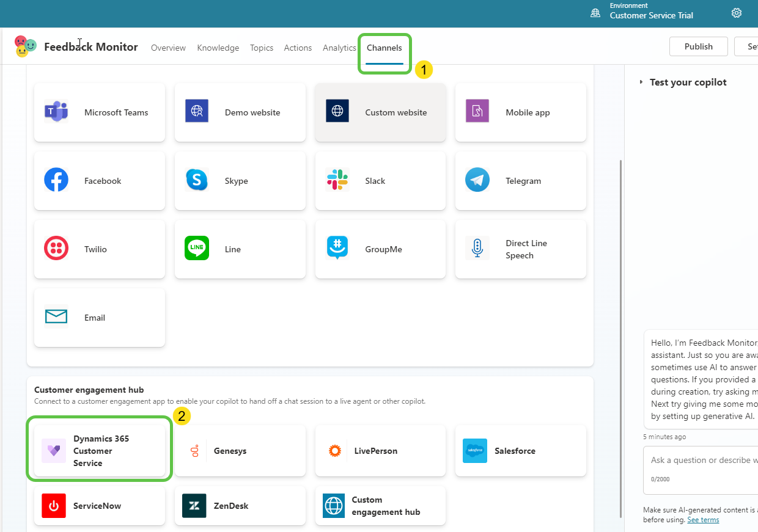This screenshot has width=758, height=532.
Task: Follow the See terms link
Action: [703, 520]
